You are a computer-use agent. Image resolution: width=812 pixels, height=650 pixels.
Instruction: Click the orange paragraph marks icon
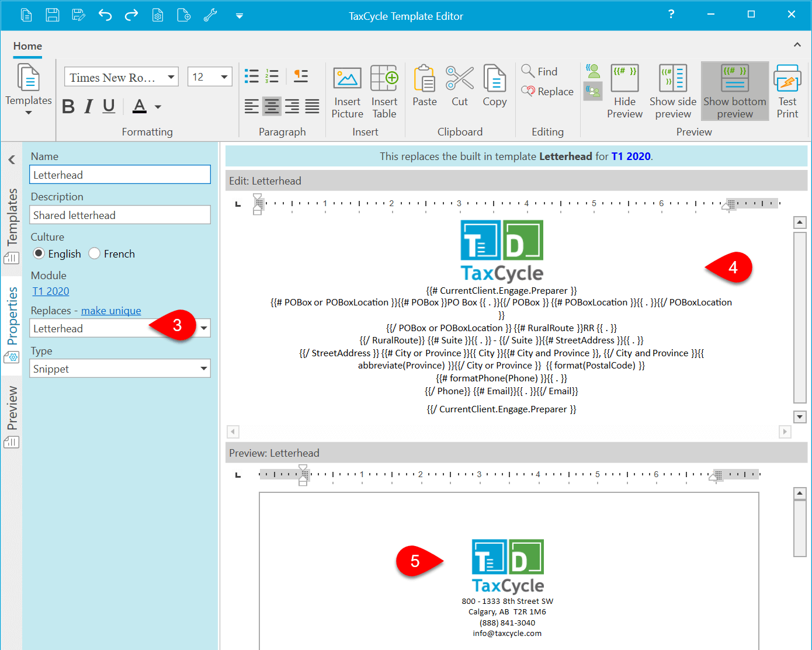[x=301, y=76]
